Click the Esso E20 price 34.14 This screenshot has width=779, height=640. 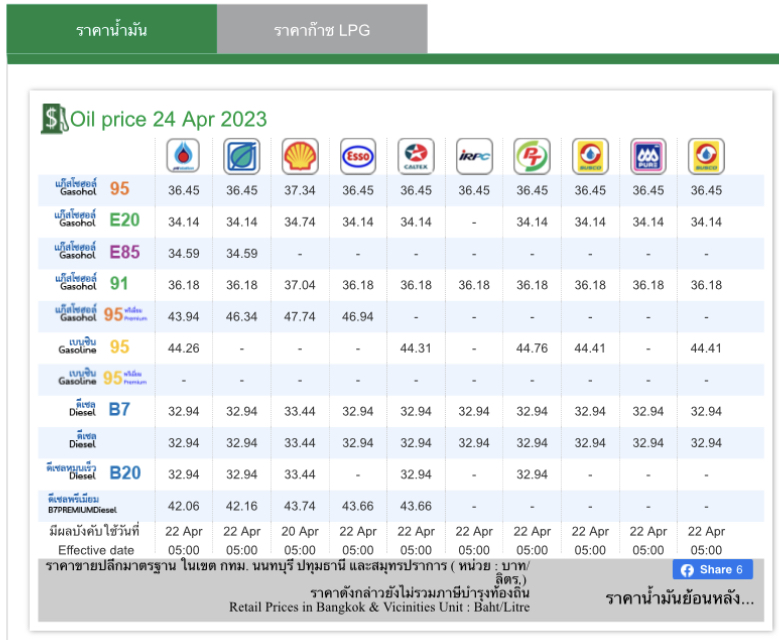pos(358,222)
